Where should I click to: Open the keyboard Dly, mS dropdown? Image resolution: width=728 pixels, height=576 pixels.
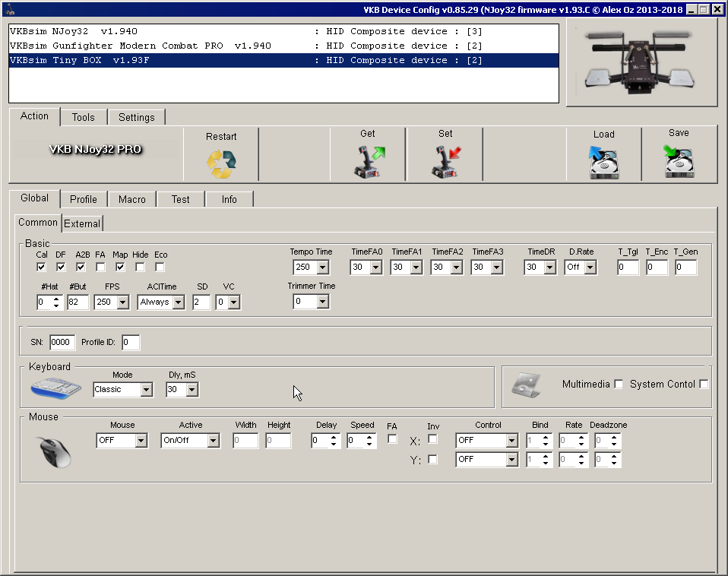(192, 390)
